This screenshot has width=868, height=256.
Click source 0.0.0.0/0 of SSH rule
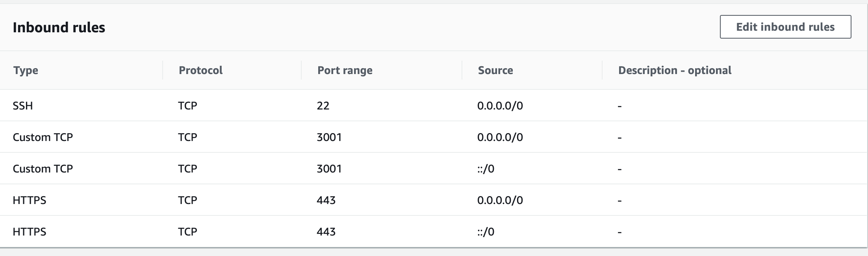(x=500, y=106)
